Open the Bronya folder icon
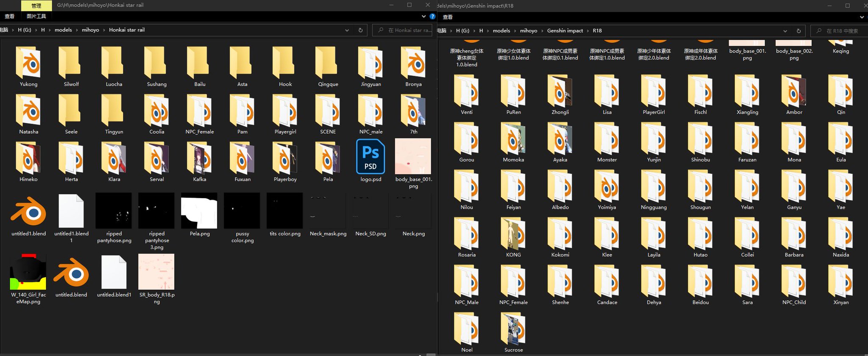 pyautogui.click(x=413, y=62)
